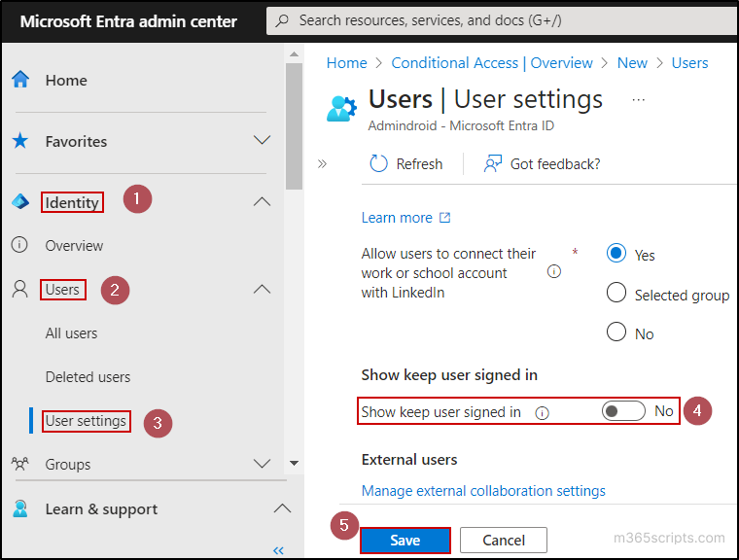Click the Identity label in sidebar
This screenshot has width=739, height=560.
coord(72,202)
